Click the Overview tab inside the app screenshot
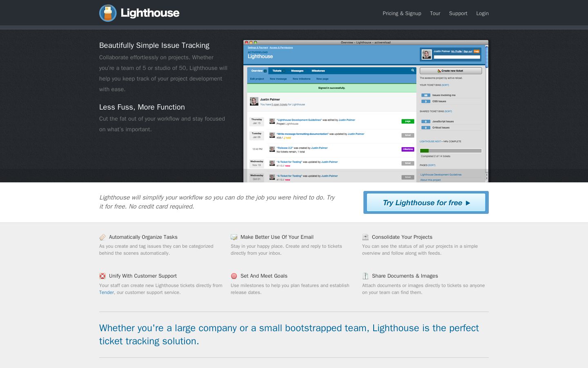Viewport: 588px width, 368px height. point(258,71)
